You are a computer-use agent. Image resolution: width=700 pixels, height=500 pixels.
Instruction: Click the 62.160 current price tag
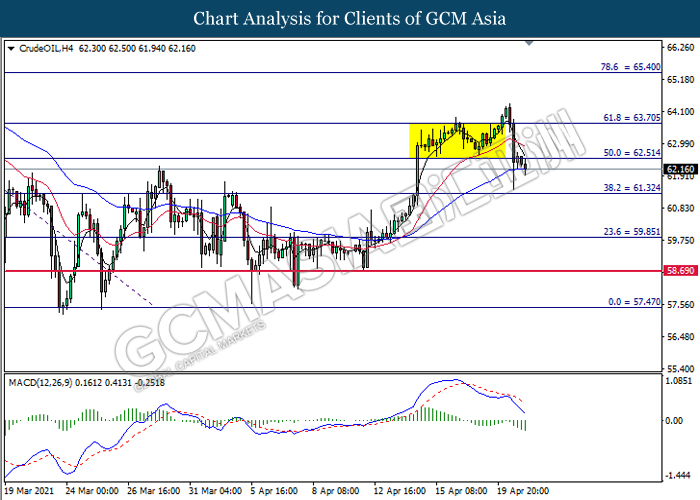(x=680, y=170)
